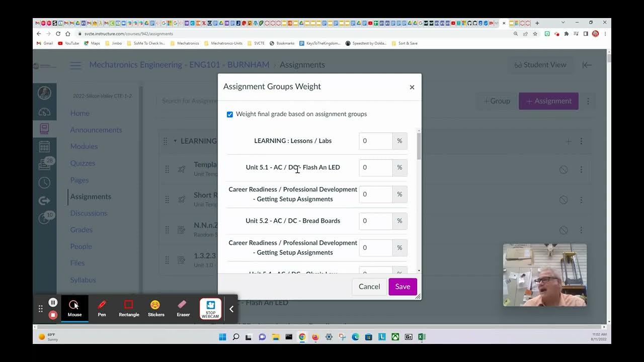Uncheck Weight final grade based on assignment groups
Image resolution: width=644 pixels, height=362 pixels.
230,115
